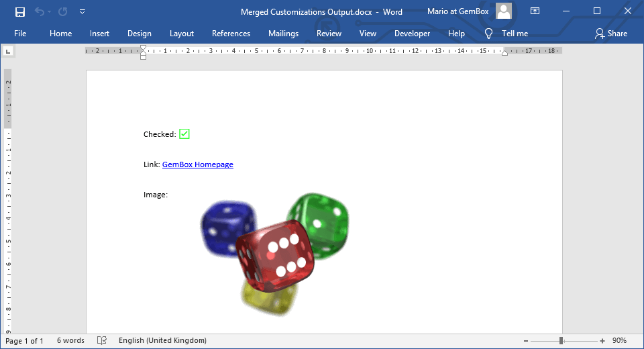Click zoom in plus button

[x=602, y=341]
